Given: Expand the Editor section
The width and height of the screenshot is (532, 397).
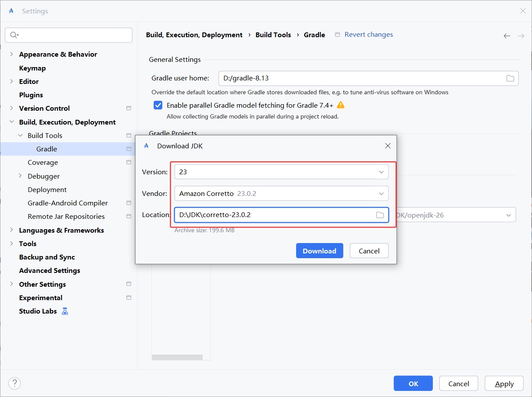Looking at the screenshot, I should pyautogui.click(x=11, y=81).
